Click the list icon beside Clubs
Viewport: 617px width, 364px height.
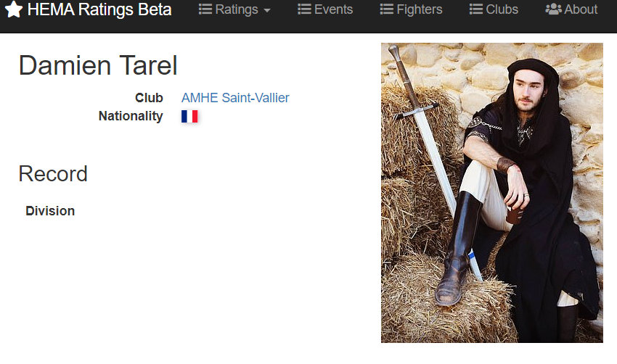(x=476, y=9)
